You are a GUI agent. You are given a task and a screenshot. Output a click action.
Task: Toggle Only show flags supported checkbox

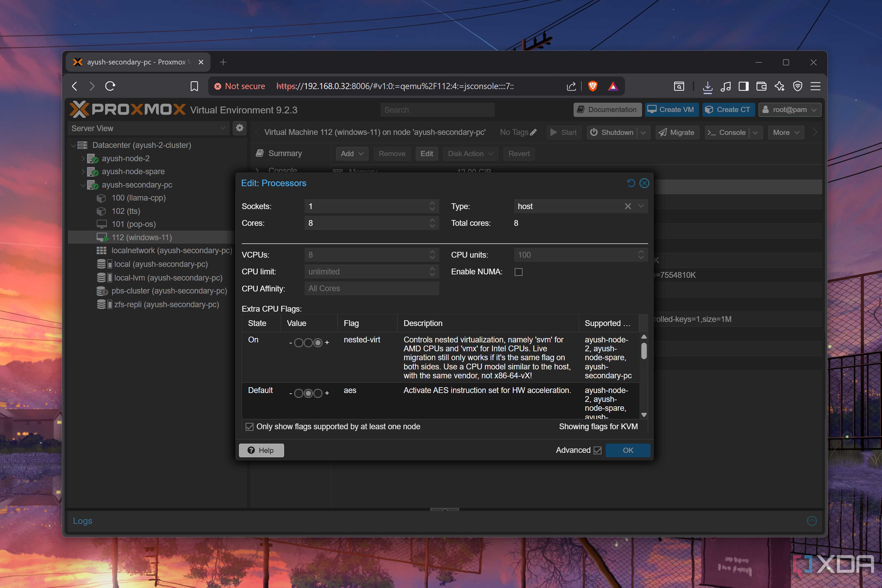(249, 426)
